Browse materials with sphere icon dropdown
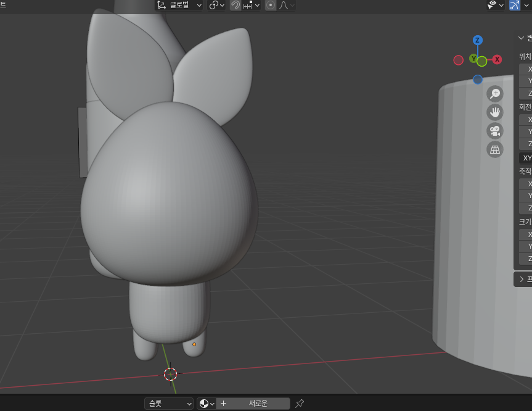Screen dimensions: 532x411 coord(207,404)
